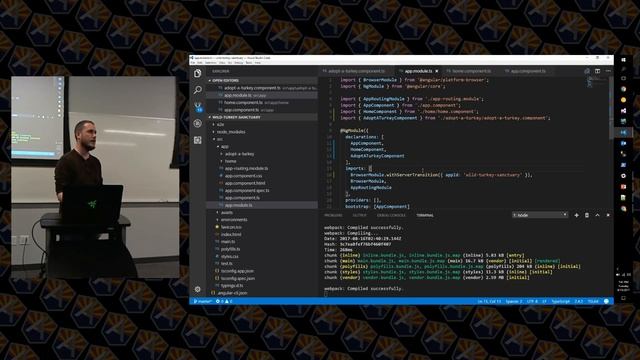Click the Split Editor icon
The height and width of the screenshot is (360, 640).
click(x=598, y=71)
